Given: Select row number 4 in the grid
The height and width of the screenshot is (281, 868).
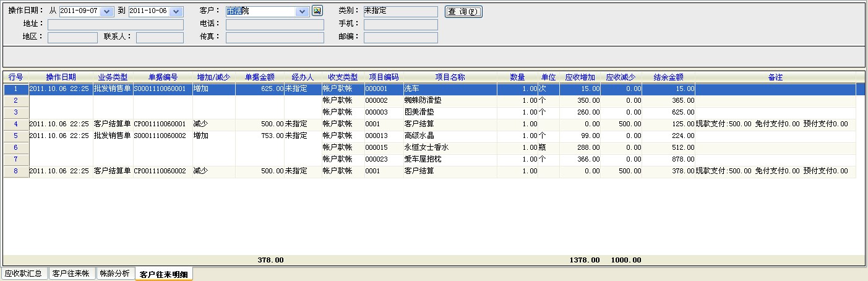Looking at the screenshot, I should click(x=16, y=124).
